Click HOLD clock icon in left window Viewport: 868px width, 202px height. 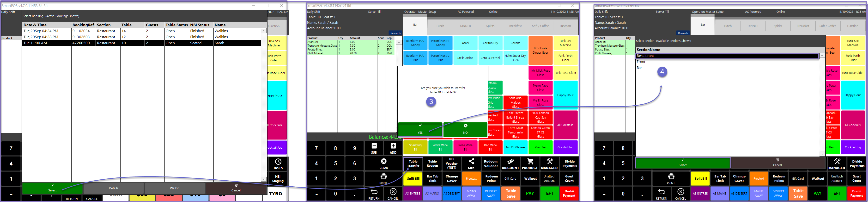[x=278, y=162]
